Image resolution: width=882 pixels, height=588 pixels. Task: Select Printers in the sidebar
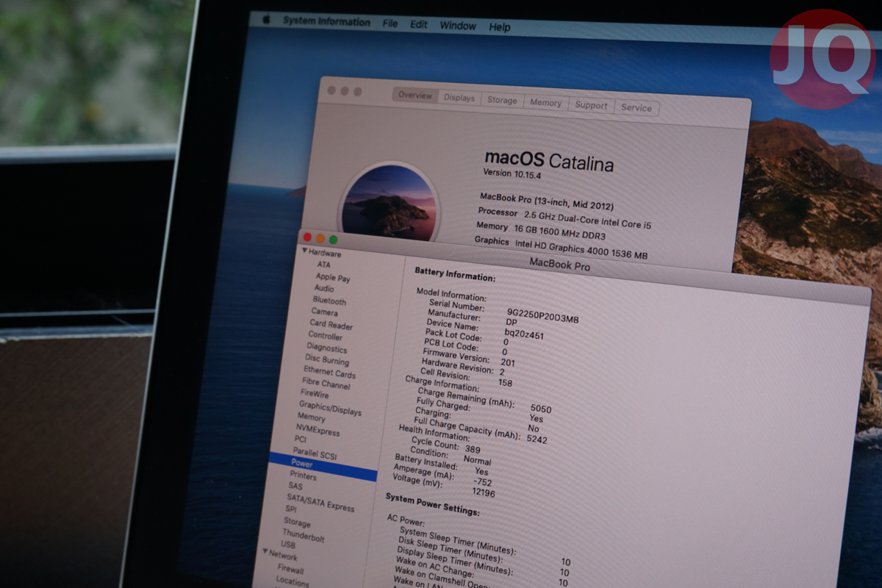pyautogui.click(x=304, y=476)
